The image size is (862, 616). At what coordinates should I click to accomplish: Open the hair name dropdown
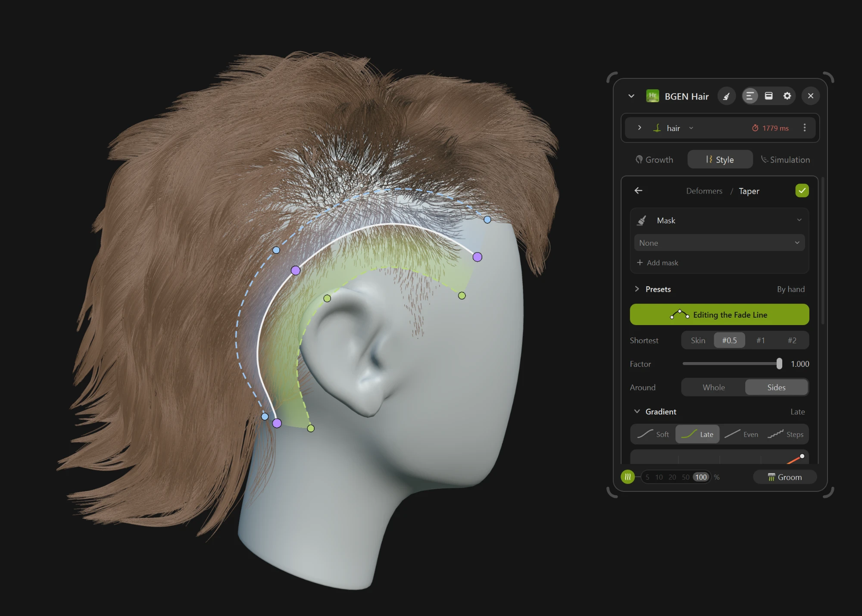coord(691,128)
